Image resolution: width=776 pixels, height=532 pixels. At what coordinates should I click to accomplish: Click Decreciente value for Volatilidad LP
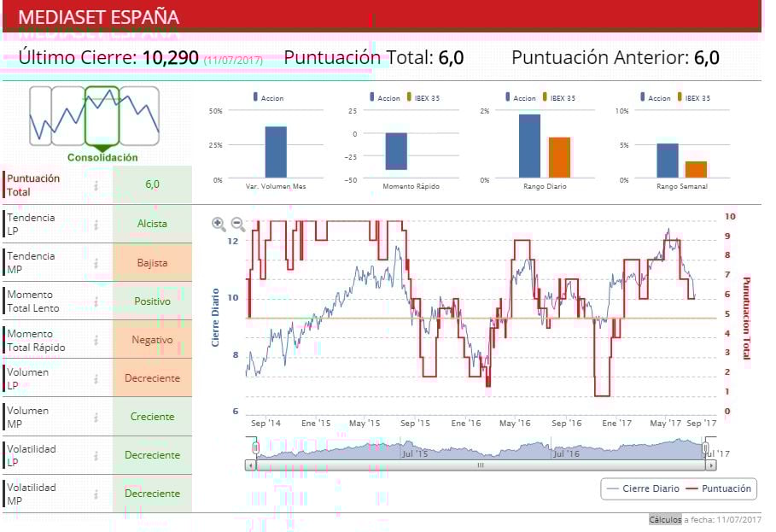pyautogui.click(x=152, y=455)
